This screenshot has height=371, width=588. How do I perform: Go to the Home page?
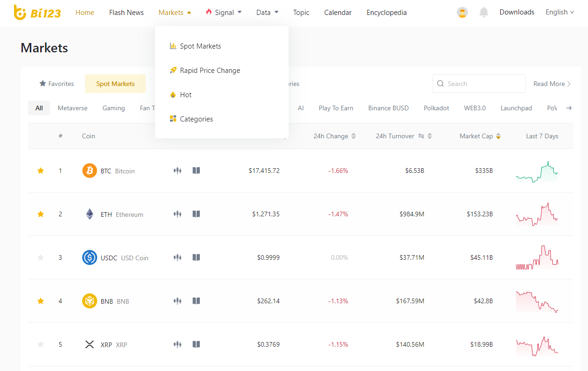85,13
